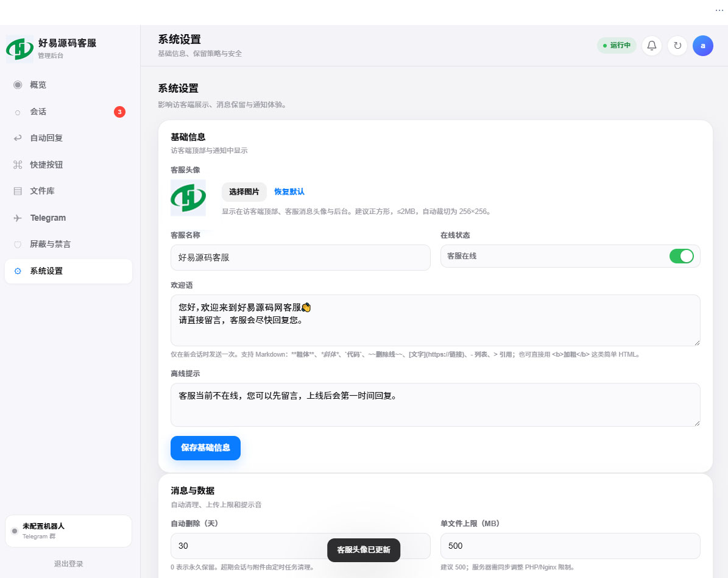
Task: Go to 快捷按钮 page
Action: pyautogui.click(x=68, y=165)
